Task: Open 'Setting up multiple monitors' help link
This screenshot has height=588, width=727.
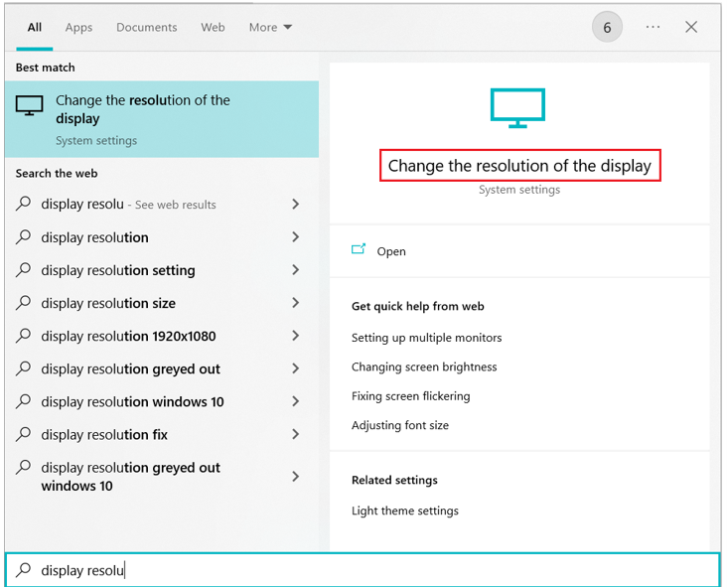Action: pos(426,338)
